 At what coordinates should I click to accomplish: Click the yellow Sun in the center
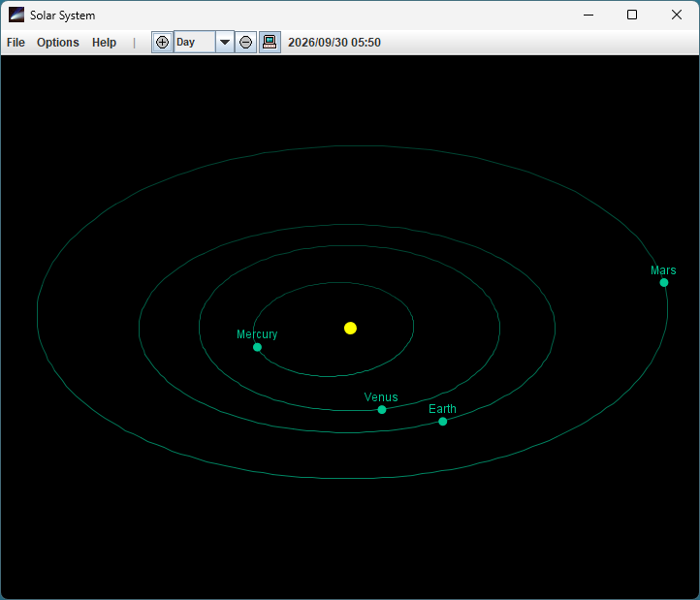(350, 329)
